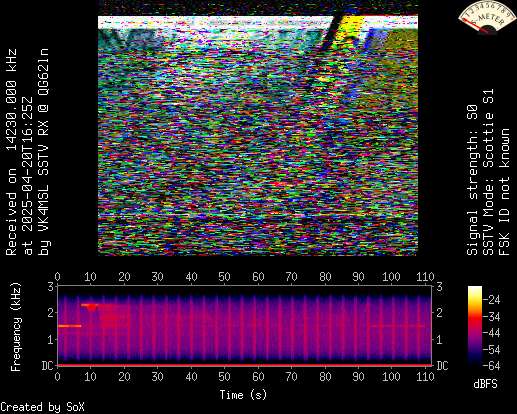Click the 100 second mark on bottom axis
The width and height of the screenshot is (517, 414).
391,377
